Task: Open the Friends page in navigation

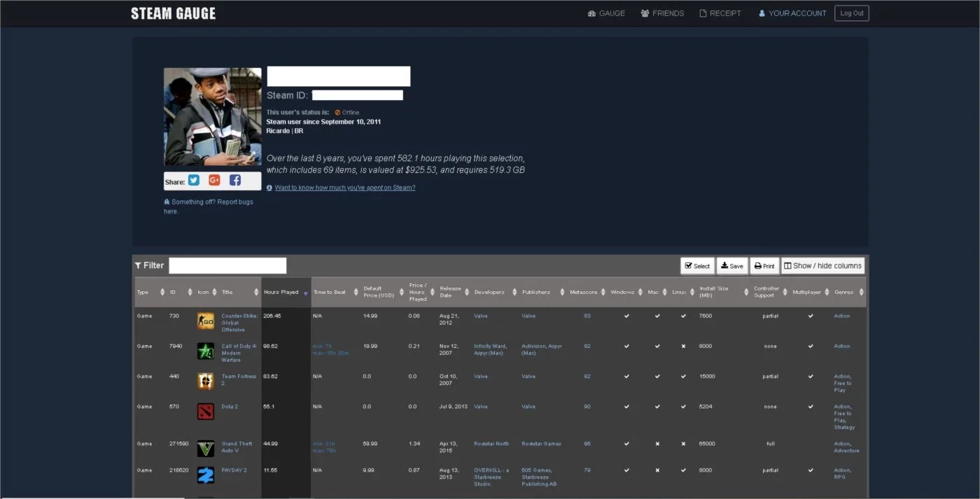Action: tap(662, 13)
